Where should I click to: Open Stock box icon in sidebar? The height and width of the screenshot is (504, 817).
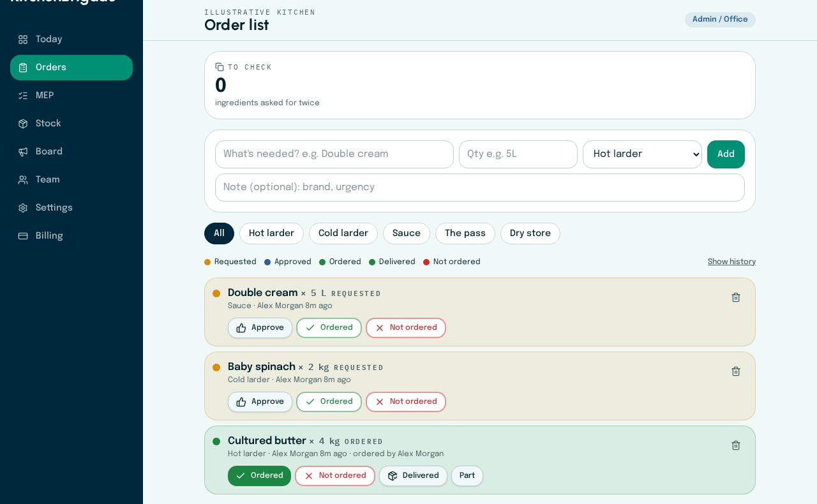tap(23, 124)
